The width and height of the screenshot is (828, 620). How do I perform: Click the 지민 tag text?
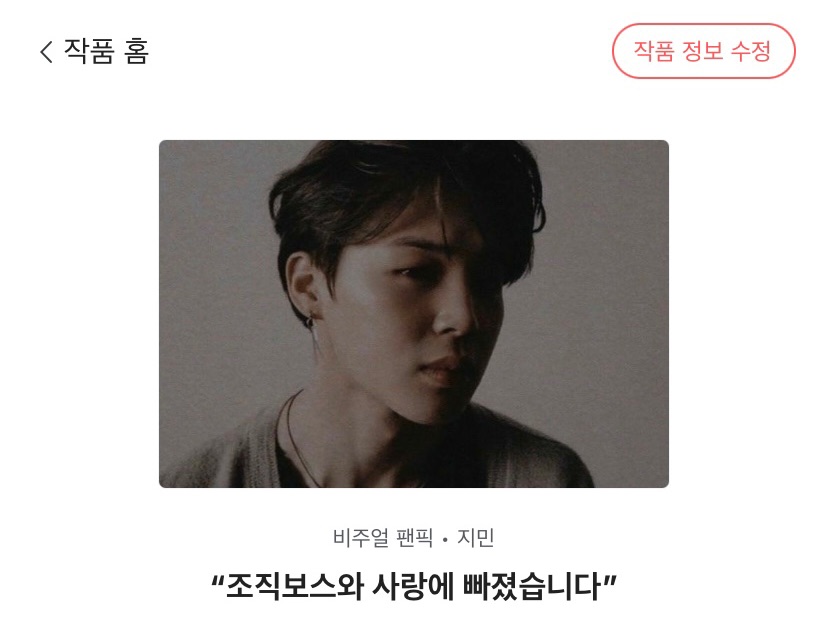click(x=475, y=538)
